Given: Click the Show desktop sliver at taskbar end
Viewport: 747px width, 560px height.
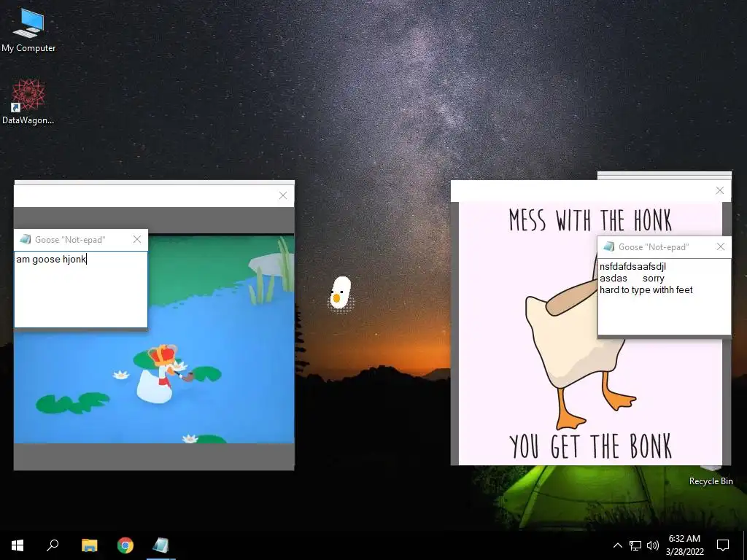Looking at the screenshot, I should point(745,545).
